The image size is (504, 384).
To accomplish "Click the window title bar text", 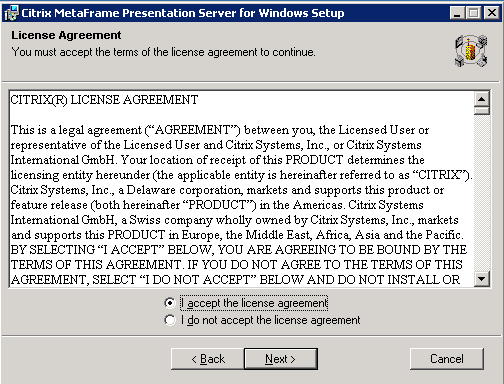I will click(x=183, y=13).
